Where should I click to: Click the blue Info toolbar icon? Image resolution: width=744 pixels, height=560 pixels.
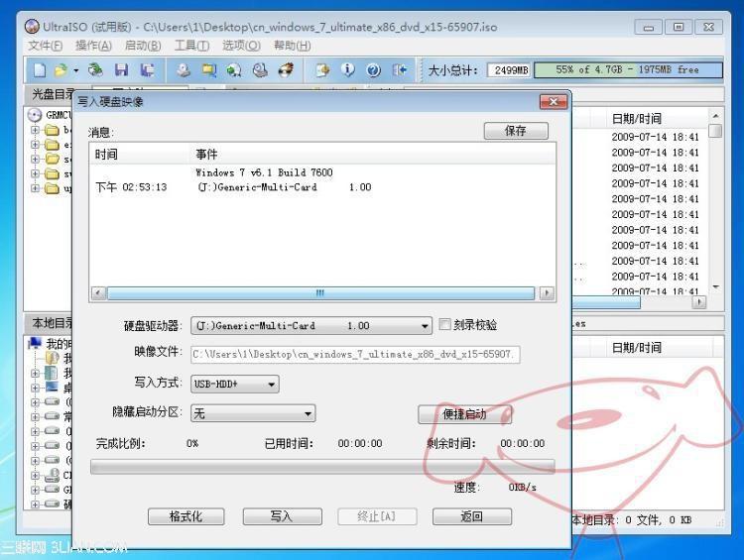[348, 70]
